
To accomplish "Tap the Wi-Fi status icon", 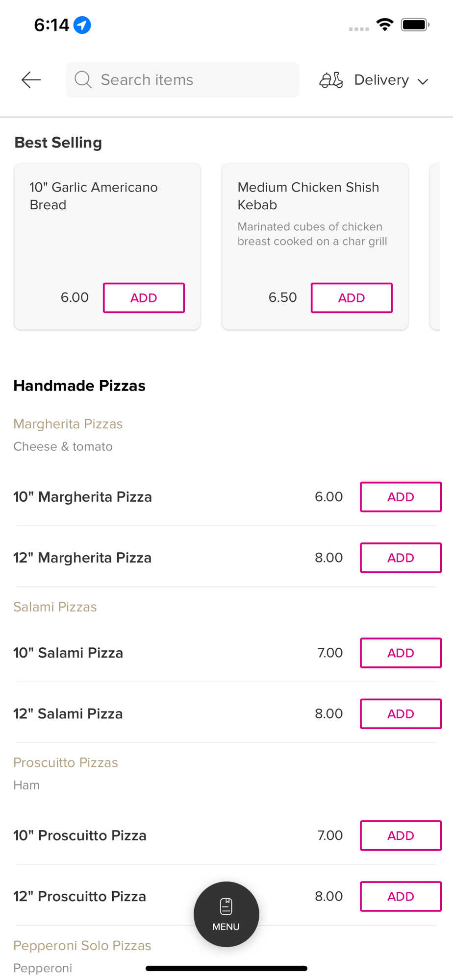I will click(385, 24).
